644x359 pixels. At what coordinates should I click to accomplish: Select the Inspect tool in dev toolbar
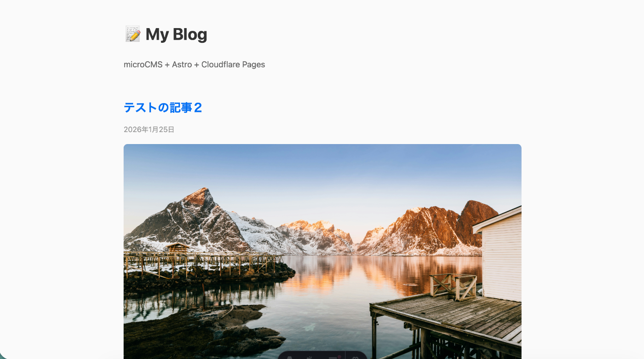(x=310, y=358)
